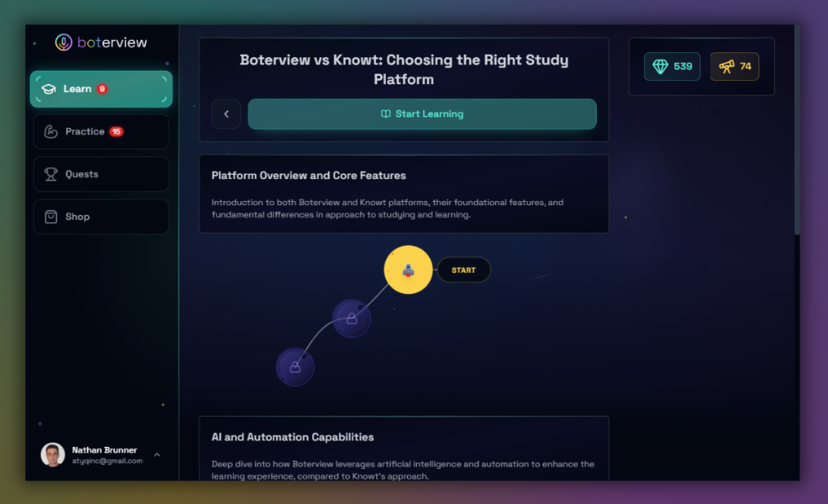Click the lowest locked lesson circle
Screen dimensions: 828x504
pyautogui.click(x=295, y=367)
